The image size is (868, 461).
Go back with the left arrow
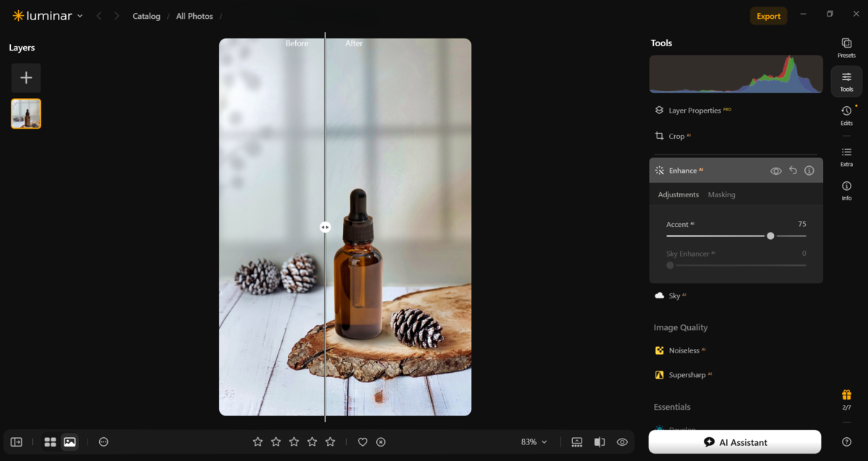click(99, 16)
